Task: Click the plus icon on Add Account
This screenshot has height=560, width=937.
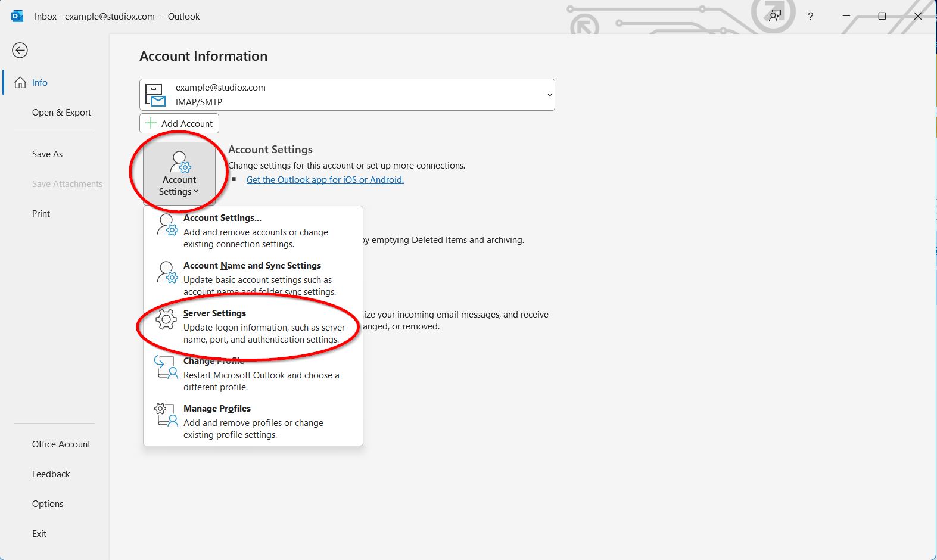Action: click(151, 123)
